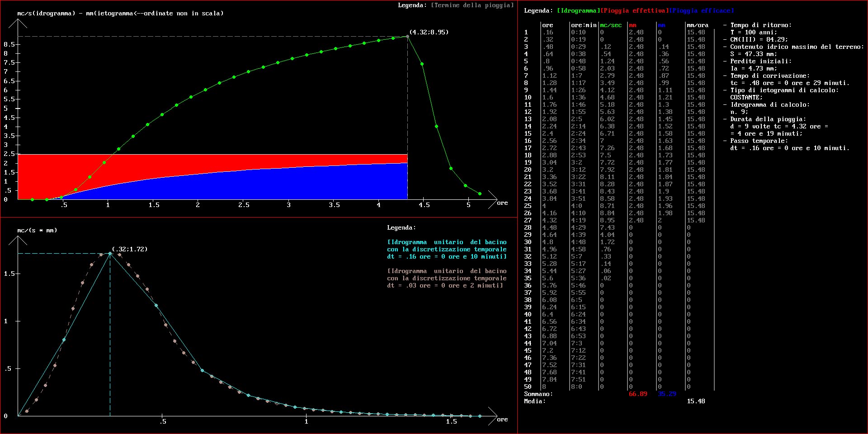Click the Termine della pioggia legend label
Screen dimensions: 868x434
point(472,5)
